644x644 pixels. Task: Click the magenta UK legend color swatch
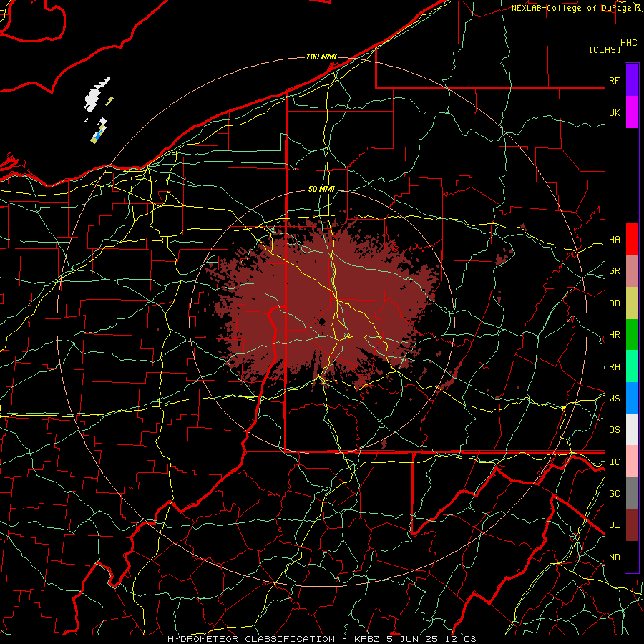click(632, 112)
